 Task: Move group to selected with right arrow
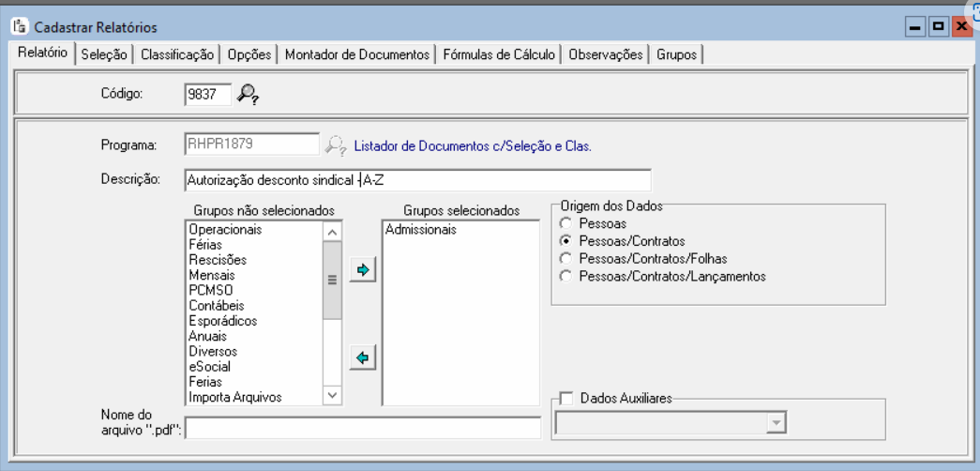tap(362, 270)
